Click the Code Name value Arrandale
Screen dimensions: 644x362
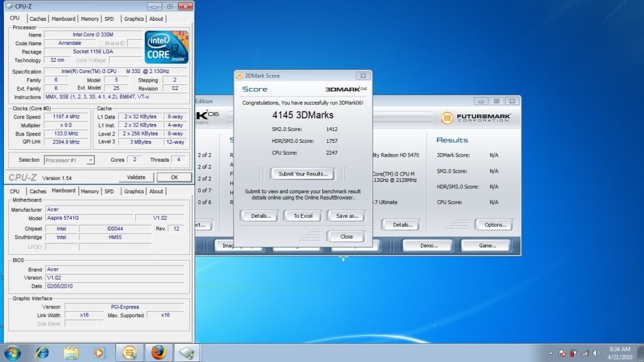tap(69, 43)
